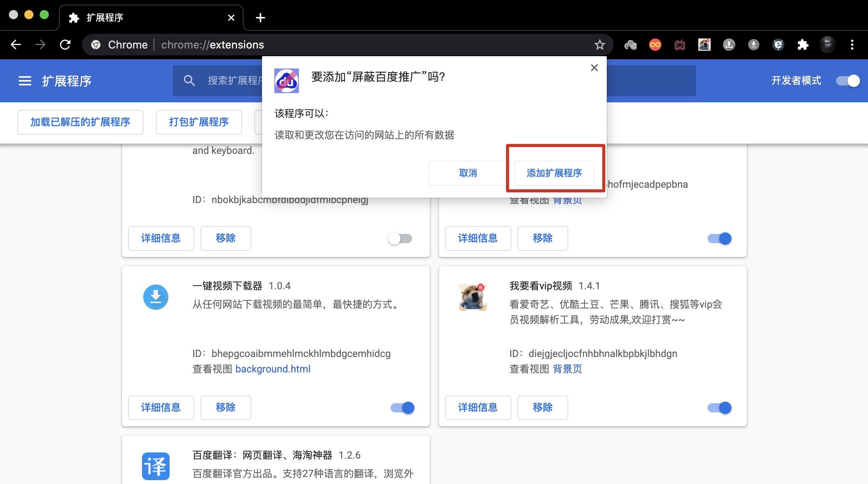Open the background.html view link
Image resolution: width=868 pixels, height=484 pixels.
tap(273, 369)
